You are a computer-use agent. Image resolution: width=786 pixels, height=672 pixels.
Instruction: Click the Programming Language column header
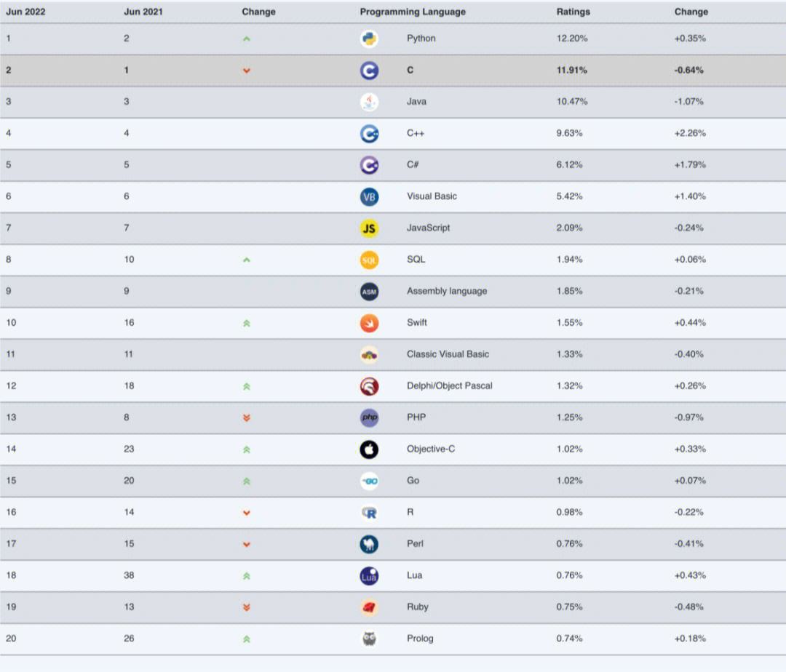click(413, 12)
